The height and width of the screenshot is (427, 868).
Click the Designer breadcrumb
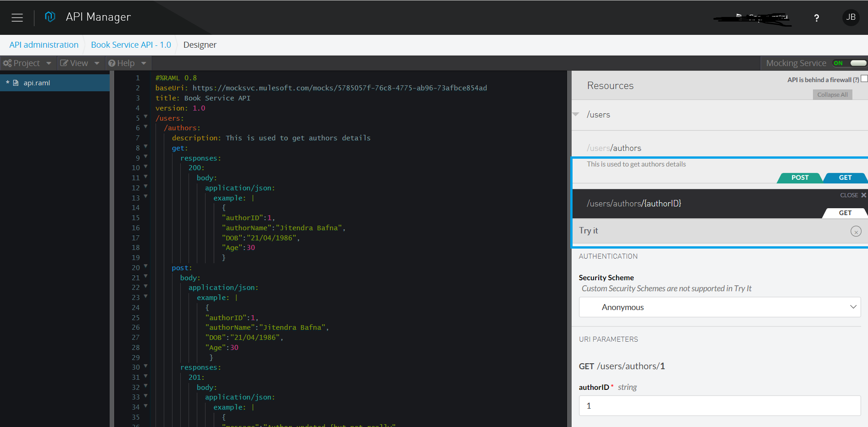(x=200, y=45)
